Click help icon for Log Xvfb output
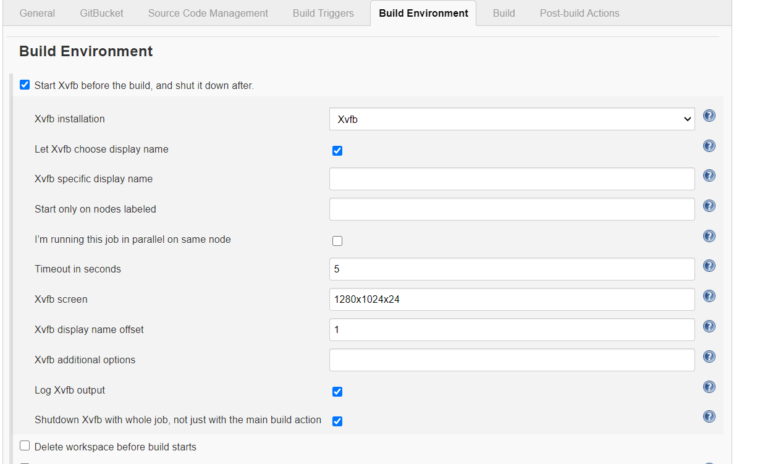The height and width of the screenshot is (464, 768). [x=709, y=387]
